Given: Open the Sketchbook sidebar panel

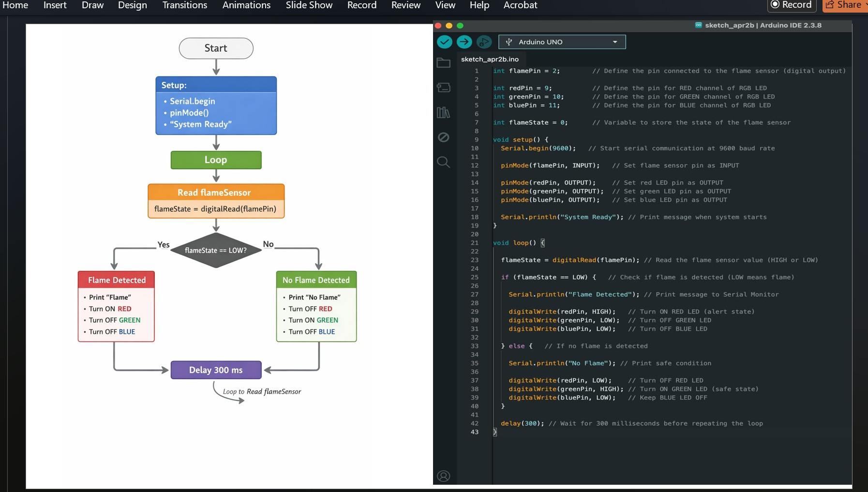Looking at the screenshot, I should pos(443,62).
